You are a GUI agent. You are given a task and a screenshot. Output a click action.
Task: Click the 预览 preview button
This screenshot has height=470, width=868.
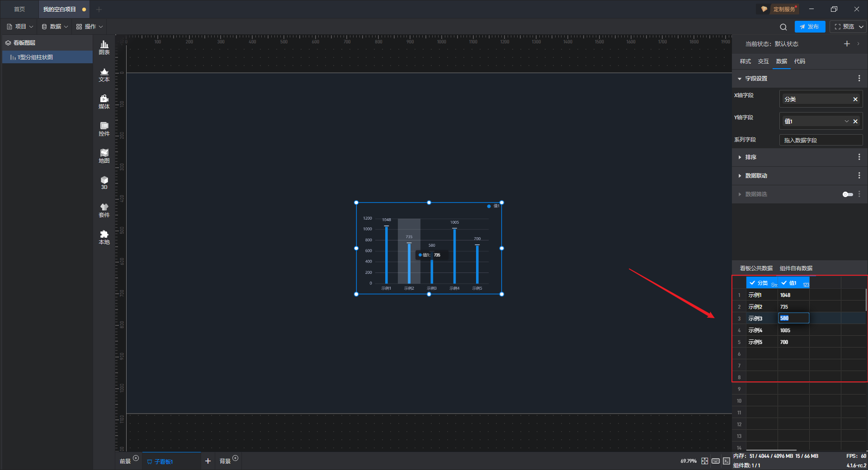(844, 27)
